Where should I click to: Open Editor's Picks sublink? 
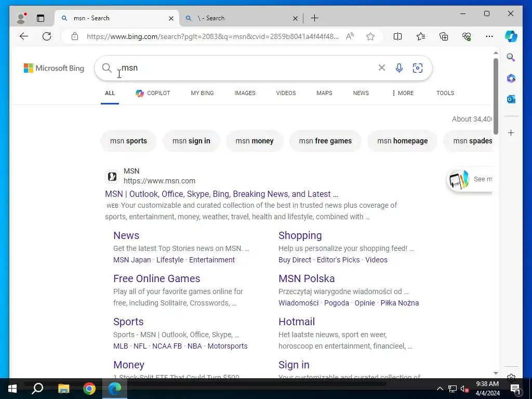pyautogui.click(x=338, y=260)
